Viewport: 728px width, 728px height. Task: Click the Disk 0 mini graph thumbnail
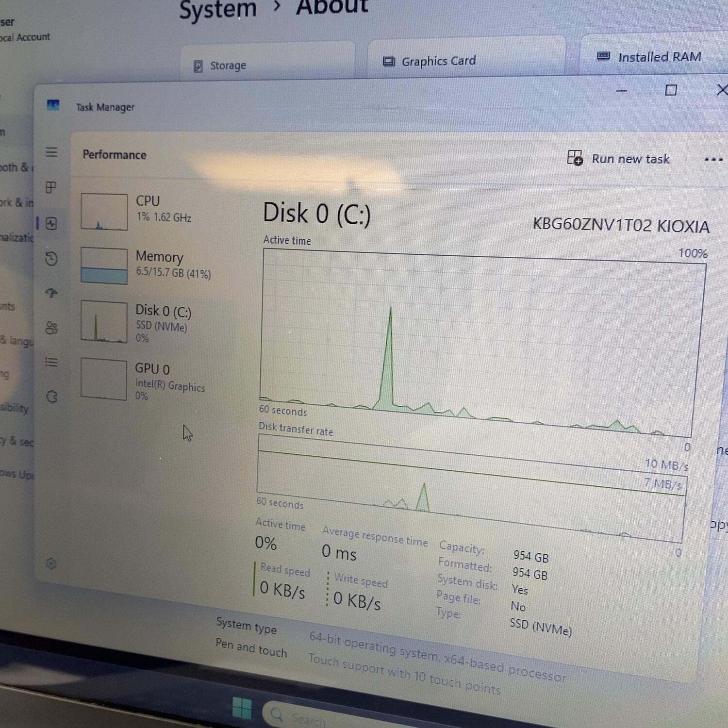point(104,322)
